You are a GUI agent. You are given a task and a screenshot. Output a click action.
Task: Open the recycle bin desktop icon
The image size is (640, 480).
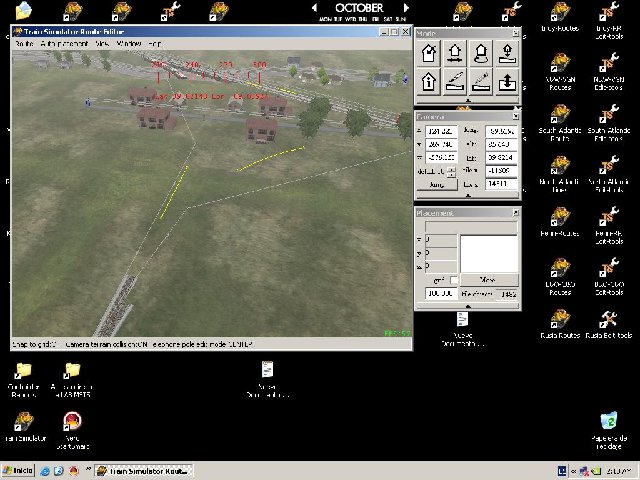pos(608,423)
